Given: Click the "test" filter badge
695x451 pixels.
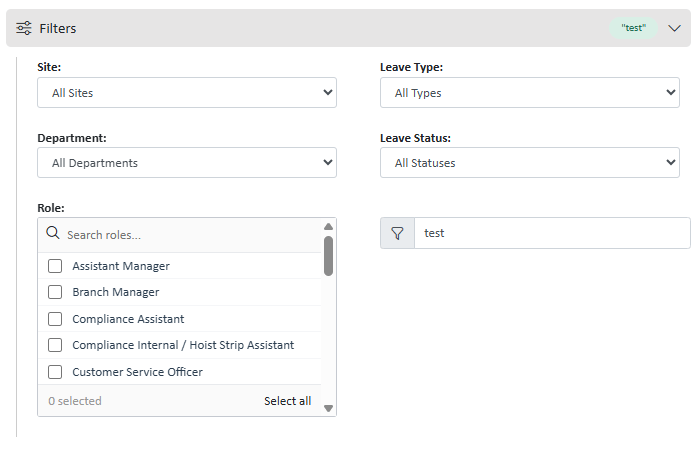Looking at the screenshot, I should (633, 28).
